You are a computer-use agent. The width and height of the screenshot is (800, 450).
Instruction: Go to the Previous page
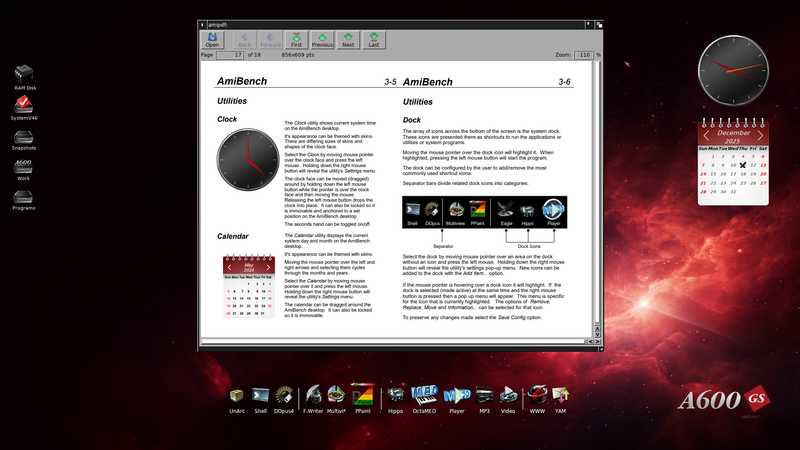(322, 39)
